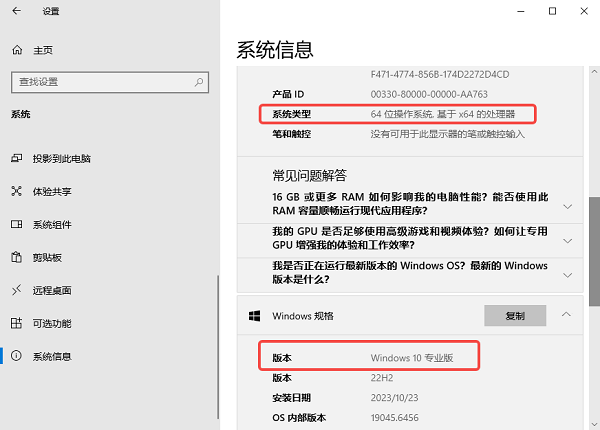Click the sidebar vertical scrollbar
The height and width of the screenshot is (430, 600).
tap(218, 347)
